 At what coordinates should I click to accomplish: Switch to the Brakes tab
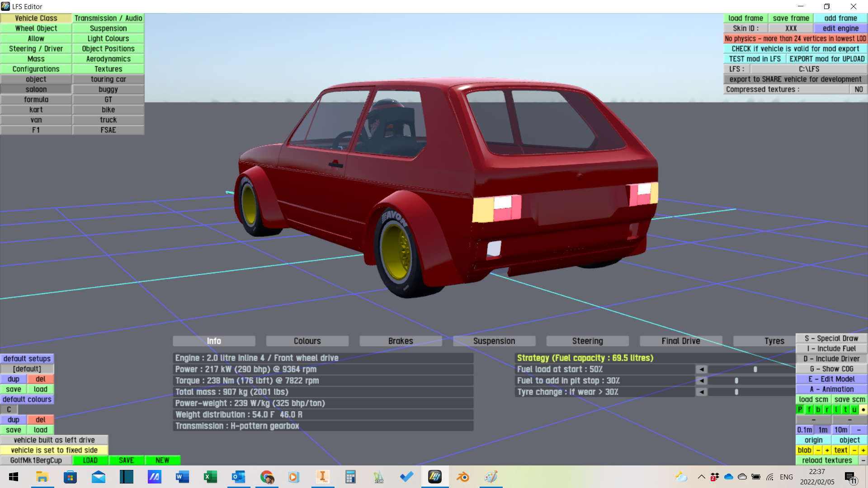(401, 341)
